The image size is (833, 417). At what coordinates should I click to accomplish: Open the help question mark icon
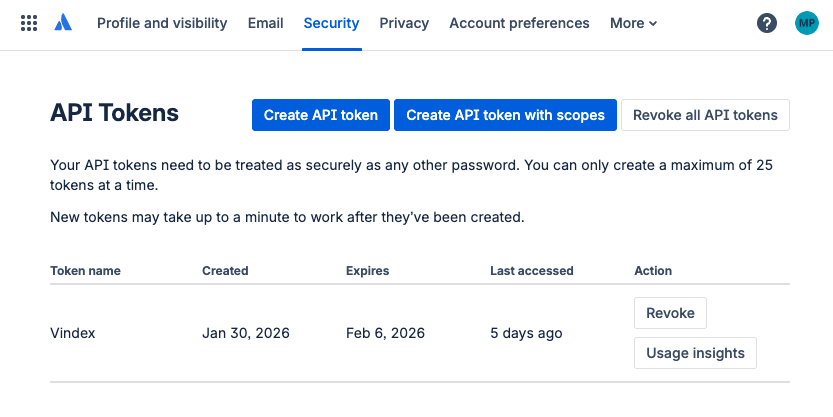click(x=767, y=23)
